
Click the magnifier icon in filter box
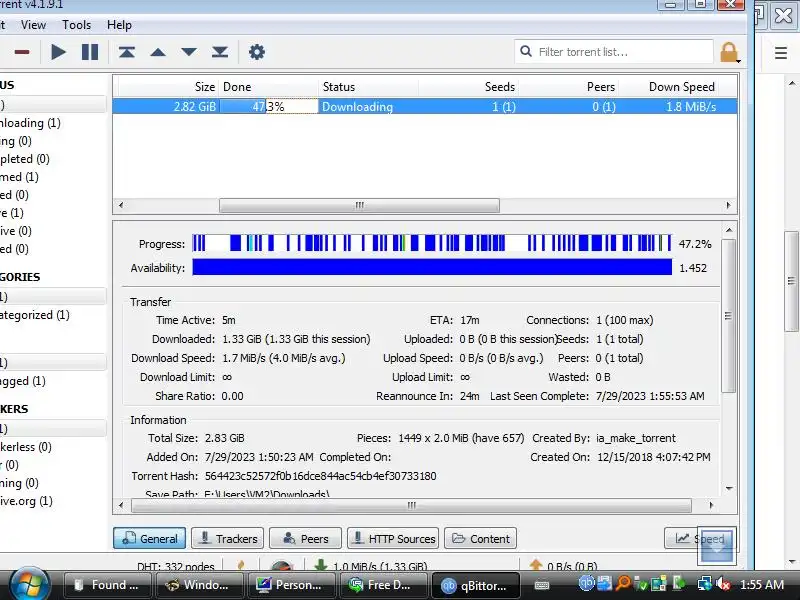[x=526, y=51]
